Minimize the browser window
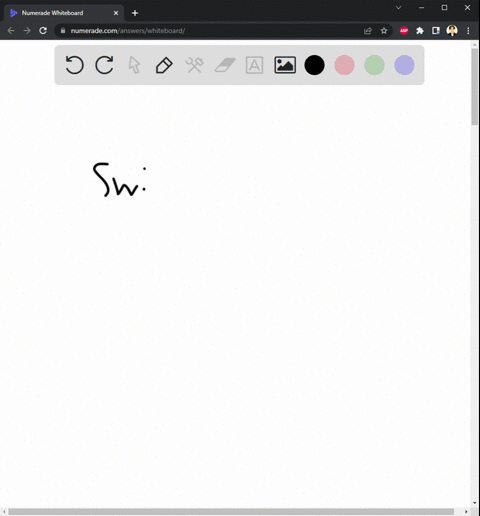This screenshot has width=480, height=516. click(x=421, y=8)
